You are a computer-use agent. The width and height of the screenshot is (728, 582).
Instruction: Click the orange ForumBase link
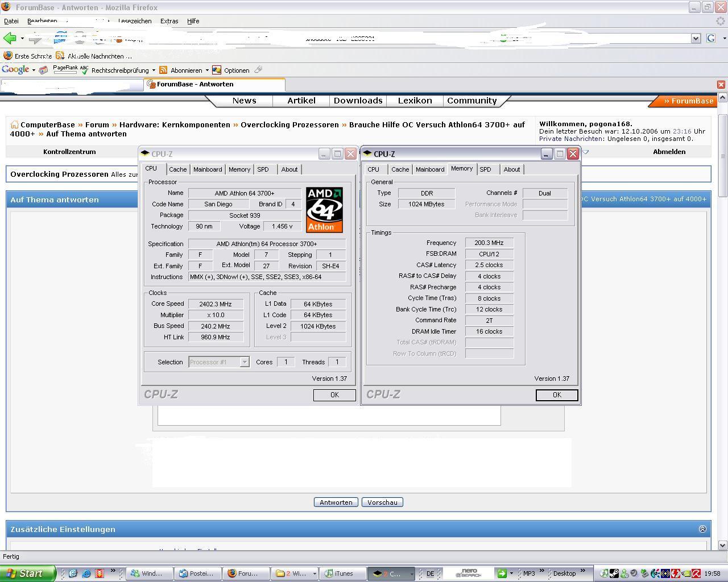tap(688, 101)
